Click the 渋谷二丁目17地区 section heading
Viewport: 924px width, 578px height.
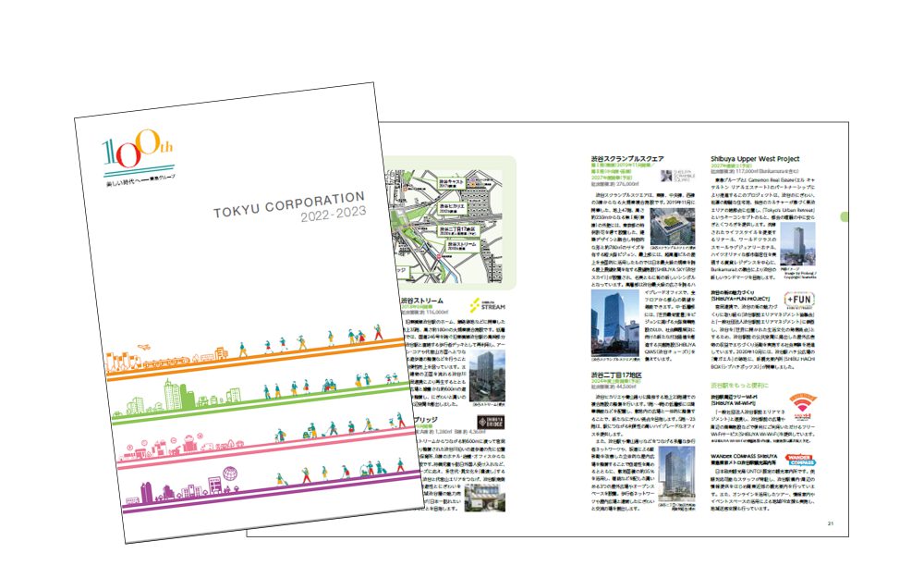click(x=616, y=375)
